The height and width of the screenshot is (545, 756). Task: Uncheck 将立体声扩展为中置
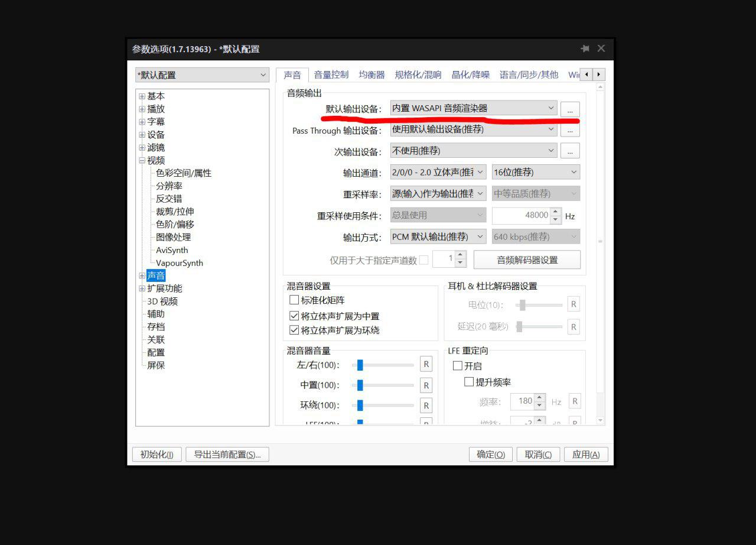(294, 316)
